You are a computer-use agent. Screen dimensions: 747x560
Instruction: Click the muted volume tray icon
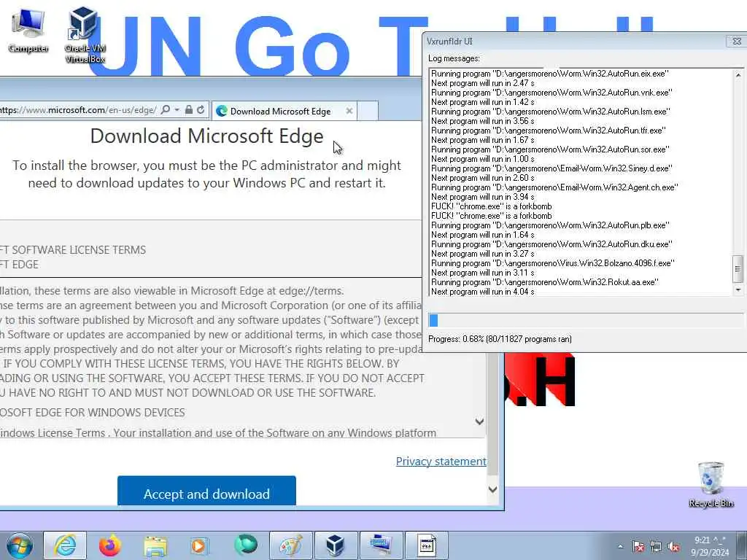(x=673, y=547)
